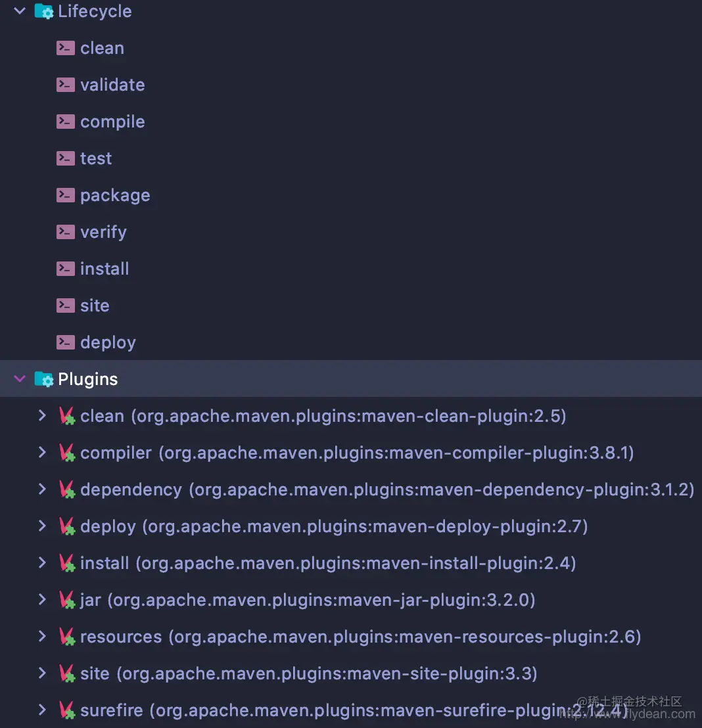Click the Maven plugin icon for jar
The width and height of the screenshot is (702, 728).
click(67, 600)
